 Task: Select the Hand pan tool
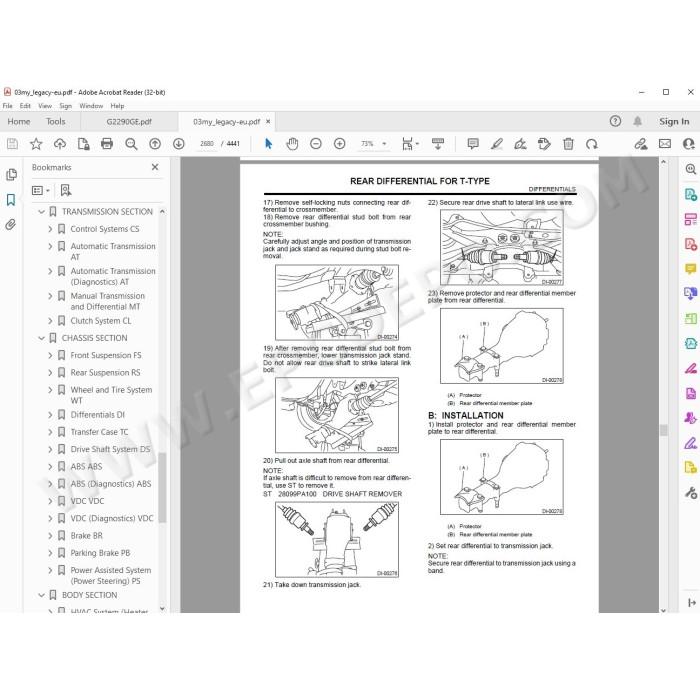tap(292, 144)
